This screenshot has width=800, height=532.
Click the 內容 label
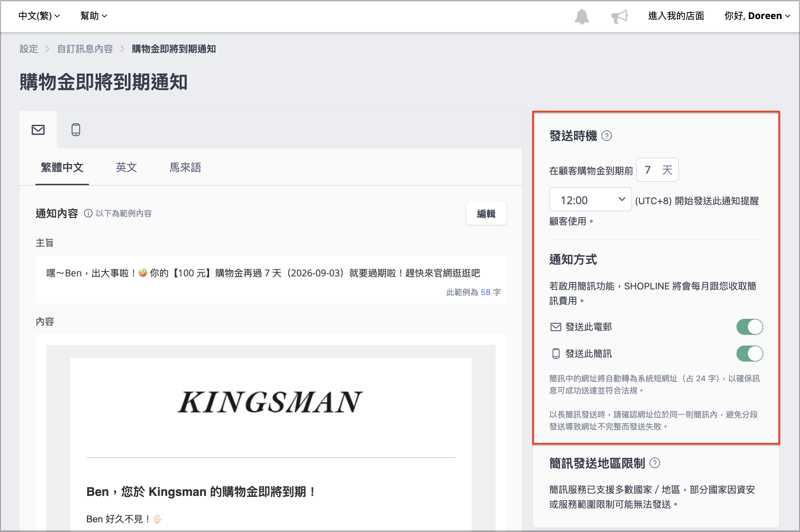point(44,322)
